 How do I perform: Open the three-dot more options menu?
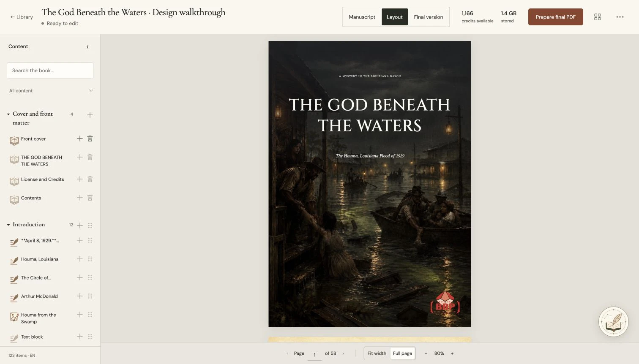[x=620, y=17]
